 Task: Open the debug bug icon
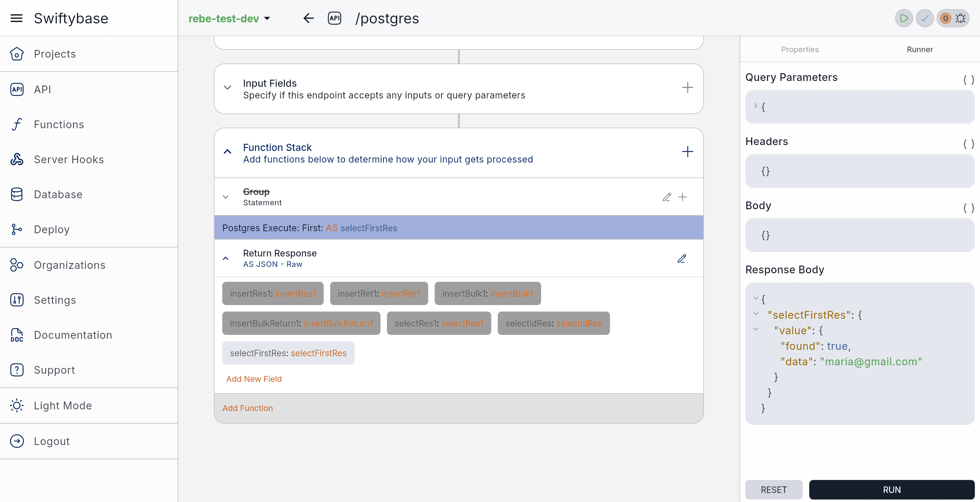click(961, 18)
